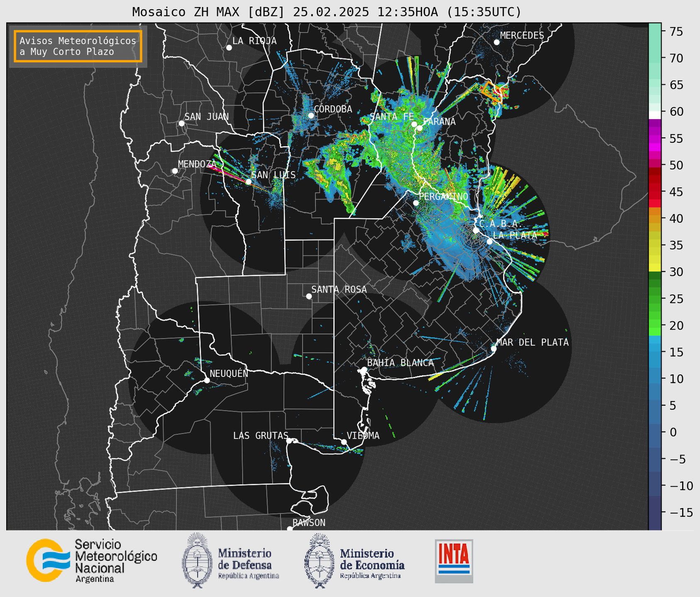Click the Ministerio de Economía emblem
The height and width of the screenshot is (597, 700).
320,560
